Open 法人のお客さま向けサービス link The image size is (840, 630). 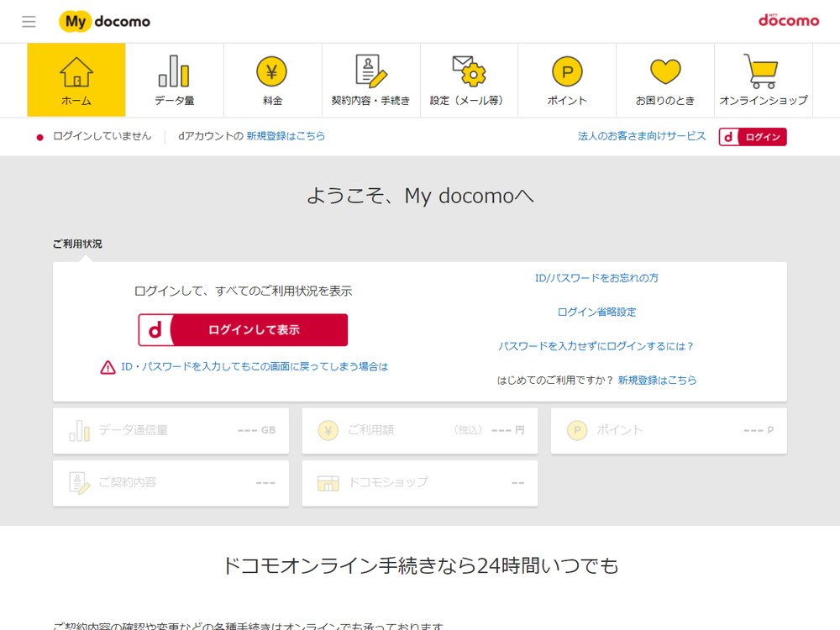pos(642,136)
